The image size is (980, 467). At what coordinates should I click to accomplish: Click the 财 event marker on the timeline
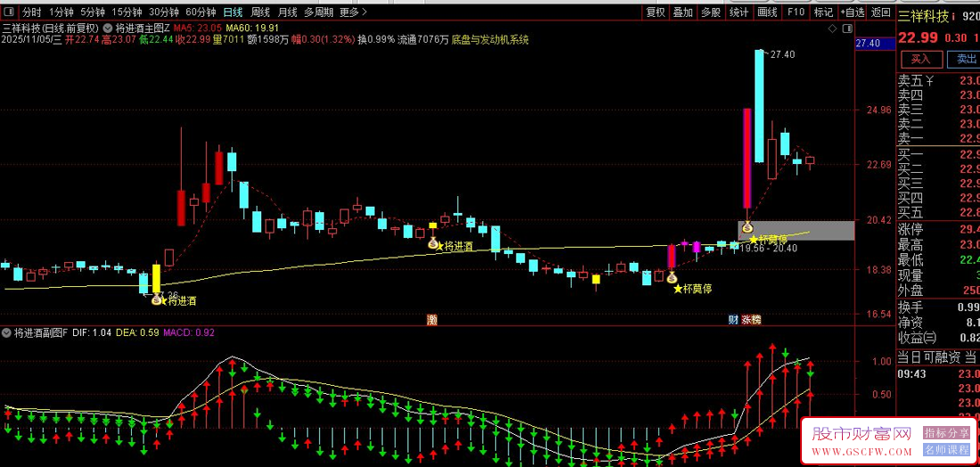(734, 319)
